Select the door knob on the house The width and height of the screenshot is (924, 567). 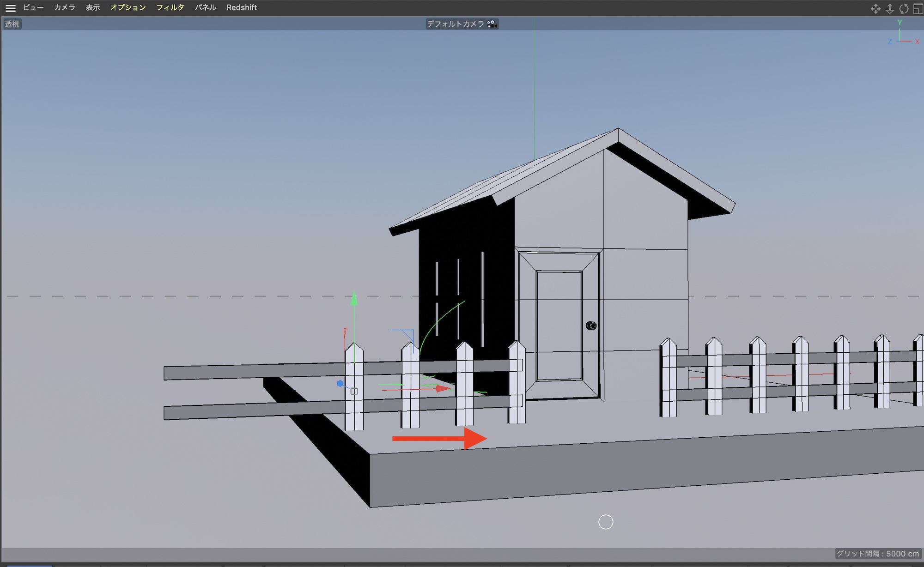(591, 326)
